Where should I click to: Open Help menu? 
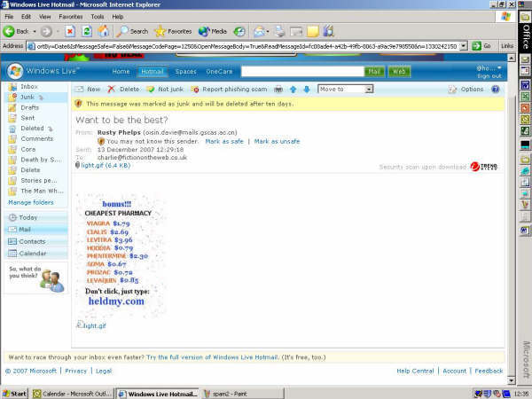[x=117, y=17]
